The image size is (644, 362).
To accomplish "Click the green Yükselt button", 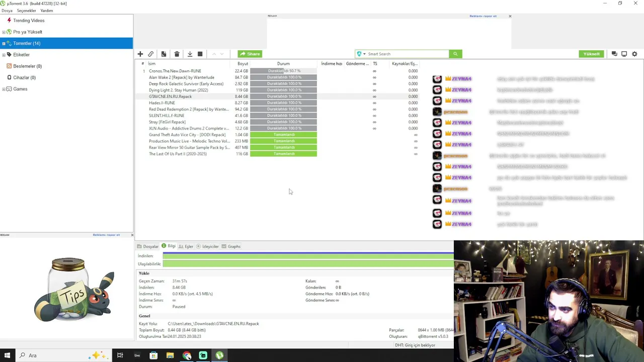I will [591, 54].
